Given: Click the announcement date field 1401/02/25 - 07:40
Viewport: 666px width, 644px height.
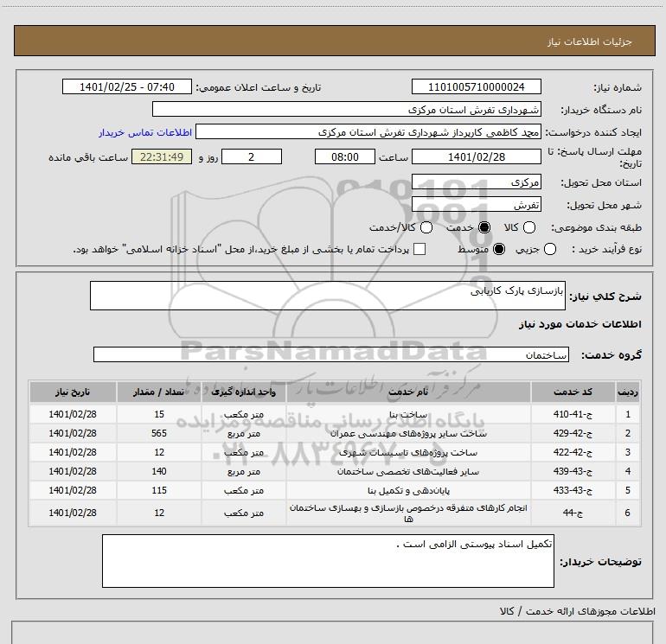Looking at the screenshot, I should pos(127,87).
